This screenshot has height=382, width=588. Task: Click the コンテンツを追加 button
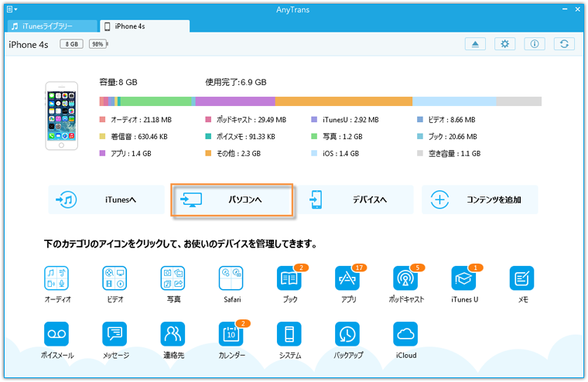pos(480,200)
